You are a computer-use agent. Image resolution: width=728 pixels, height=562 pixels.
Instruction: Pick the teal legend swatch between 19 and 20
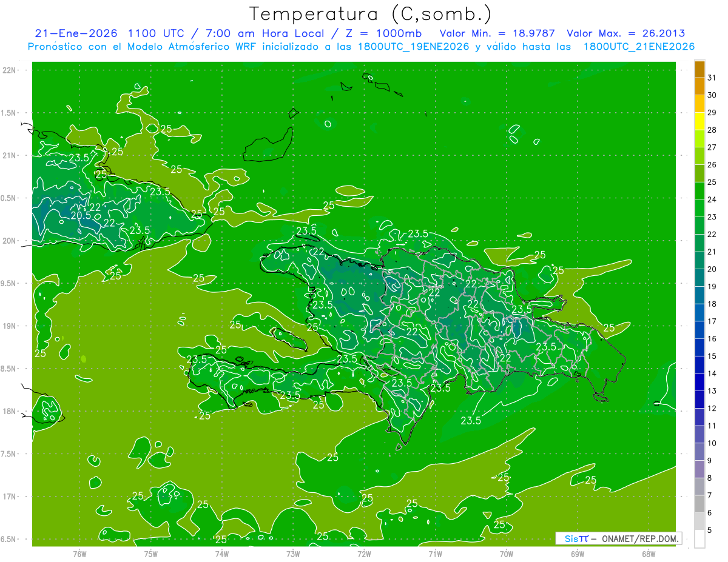pos(699,278)
